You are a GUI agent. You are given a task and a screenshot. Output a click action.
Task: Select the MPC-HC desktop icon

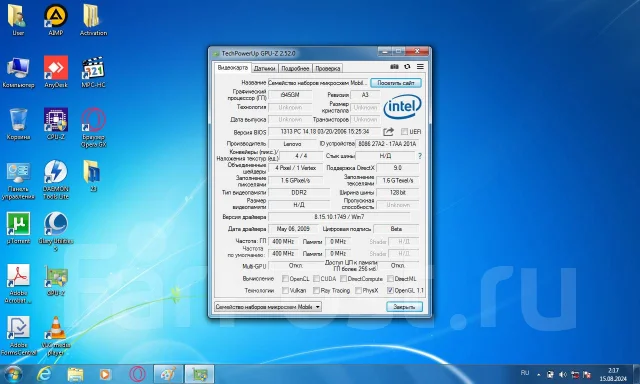pos(93,72)
